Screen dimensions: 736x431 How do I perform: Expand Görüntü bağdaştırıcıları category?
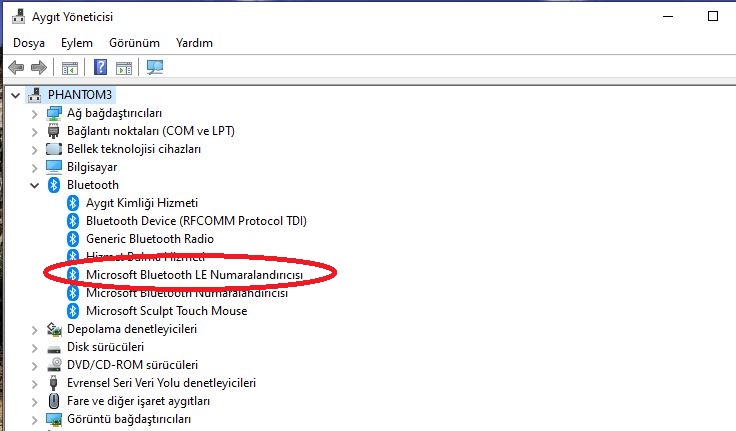coord(34,419)
